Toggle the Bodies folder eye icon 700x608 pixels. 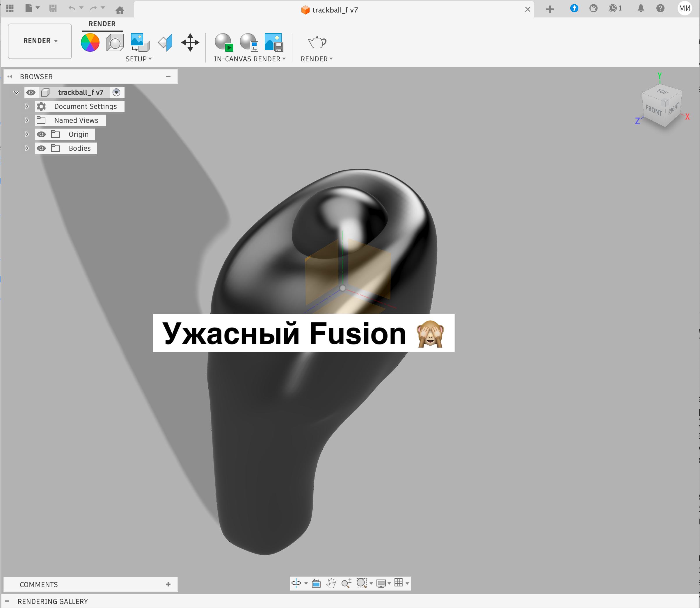click(x=41, y=148)
